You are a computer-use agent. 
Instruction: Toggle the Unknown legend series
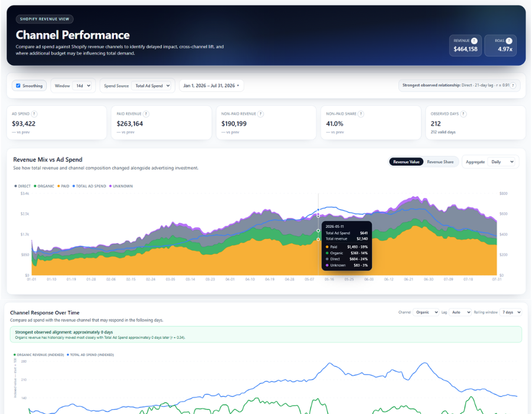point(121,186)
